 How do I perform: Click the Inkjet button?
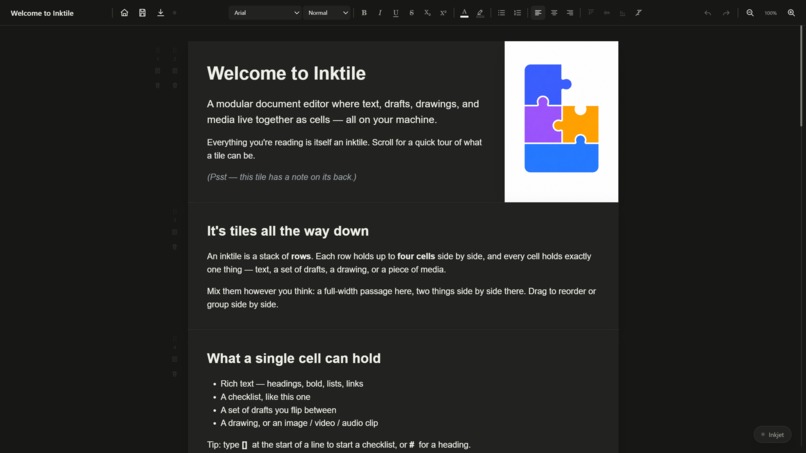773,434
